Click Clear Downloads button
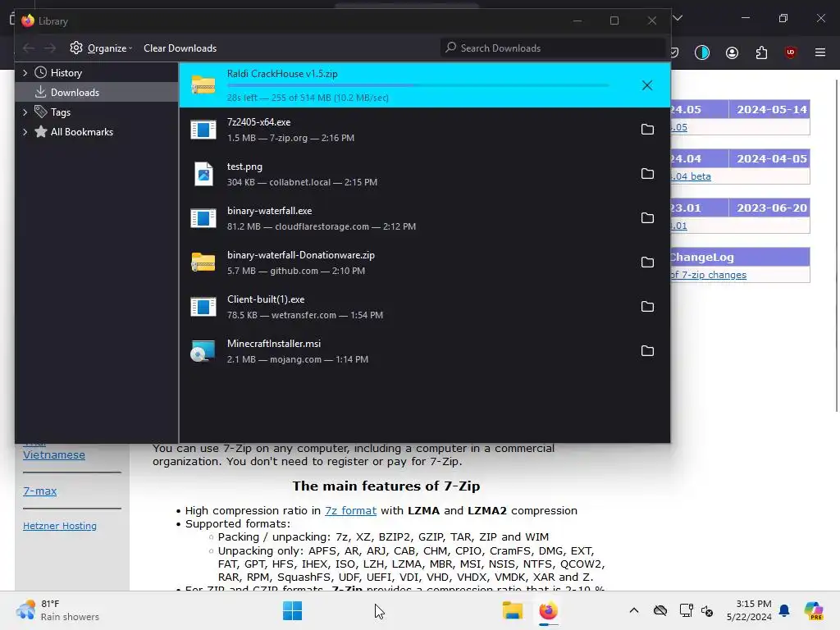Image resolution: width=840 pixels, height=630 pixels. pyautogui.click(x=180, y=48)
